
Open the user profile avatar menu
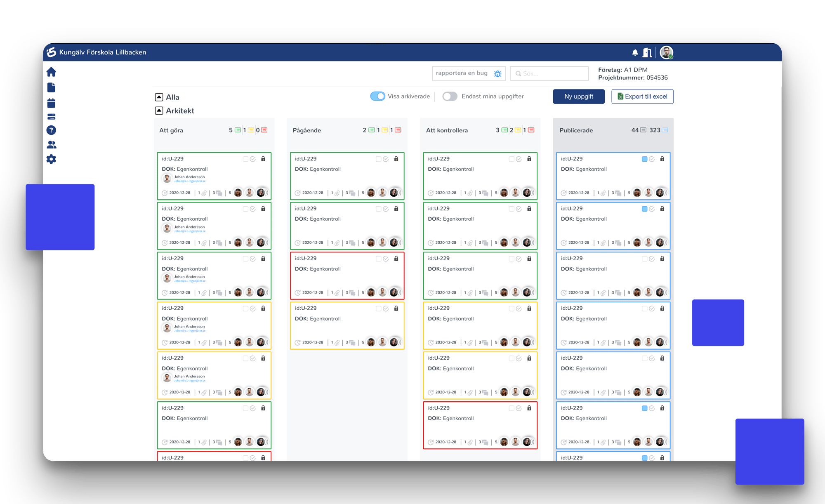(667, 52)
